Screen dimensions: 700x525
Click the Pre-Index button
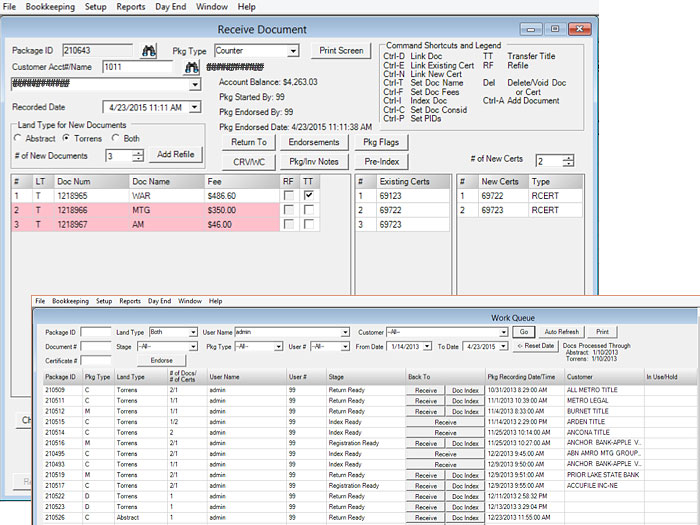coord(381,162)
